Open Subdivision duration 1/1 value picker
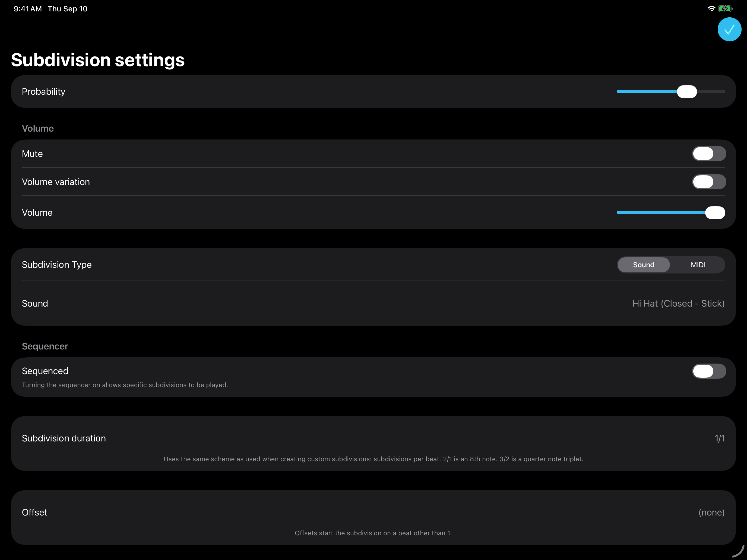The image size is (747, 560). tap(719, 438)
